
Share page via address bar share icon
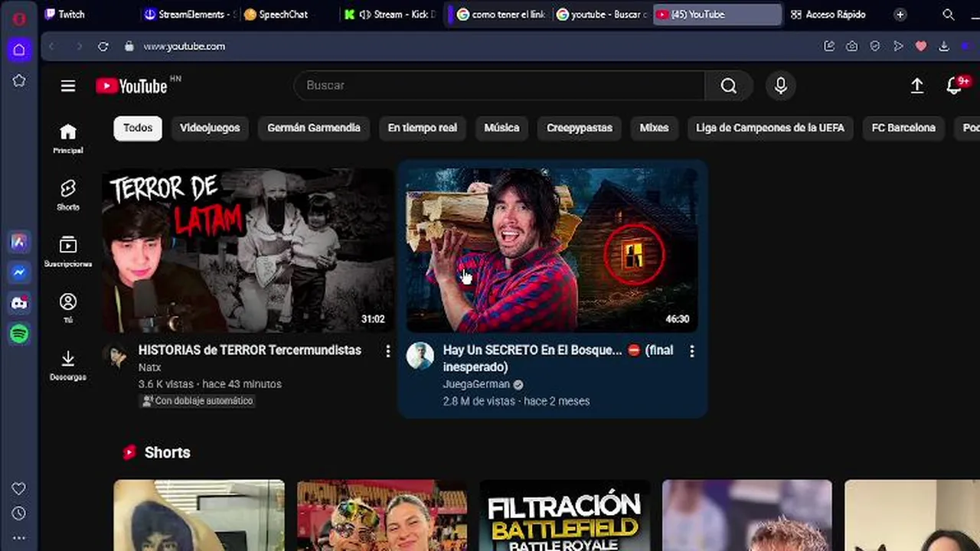[829, 46]
